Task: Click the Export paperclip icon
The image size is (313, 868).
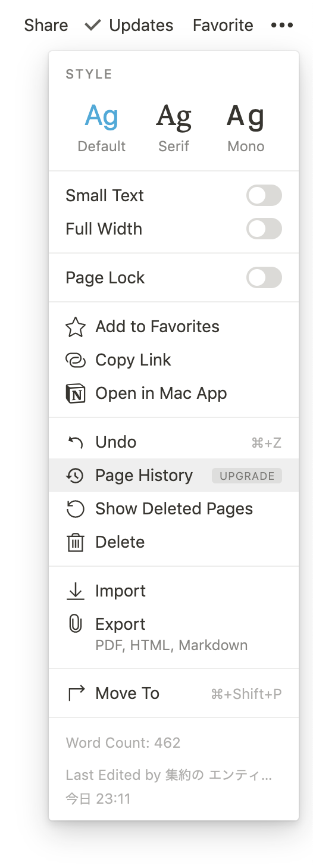Action: [76, 625]
